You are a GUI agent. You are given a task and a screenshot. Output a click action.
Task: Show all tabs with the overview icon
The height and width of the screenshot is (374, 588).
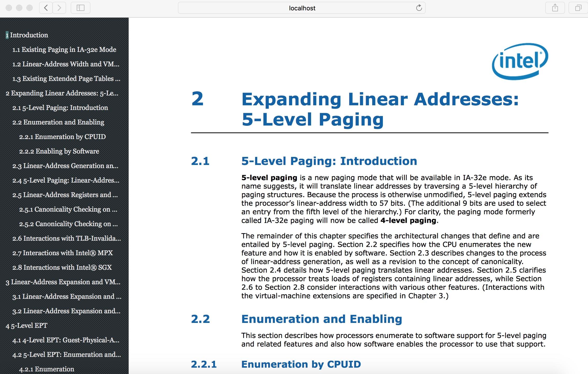click(578, 8)
